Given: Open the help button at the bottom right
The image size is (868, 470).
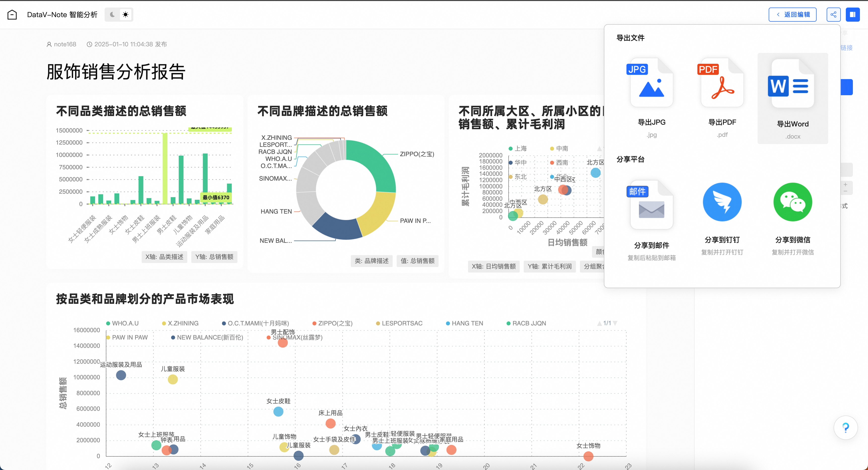Looking at the screenshot, I should [846, 428].
